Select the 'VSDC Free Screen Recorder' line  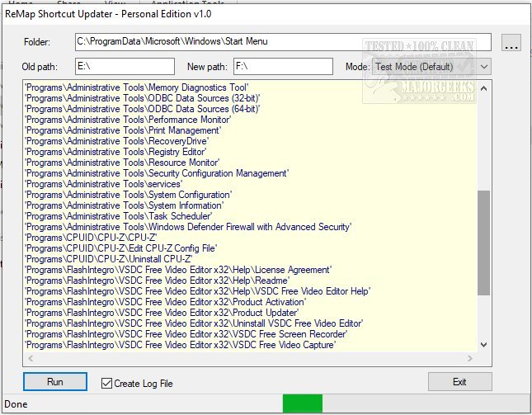click(186, 334)
